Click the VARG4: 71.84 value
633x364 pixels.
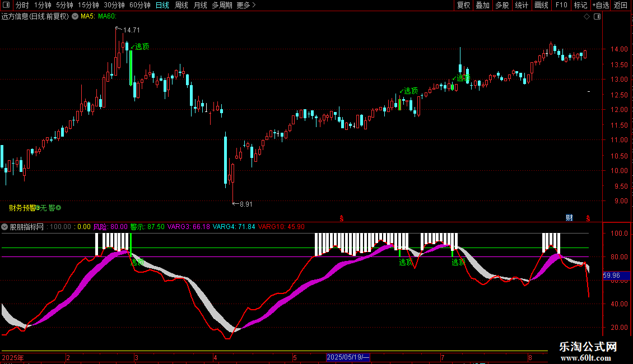click(x=234, y=227)
